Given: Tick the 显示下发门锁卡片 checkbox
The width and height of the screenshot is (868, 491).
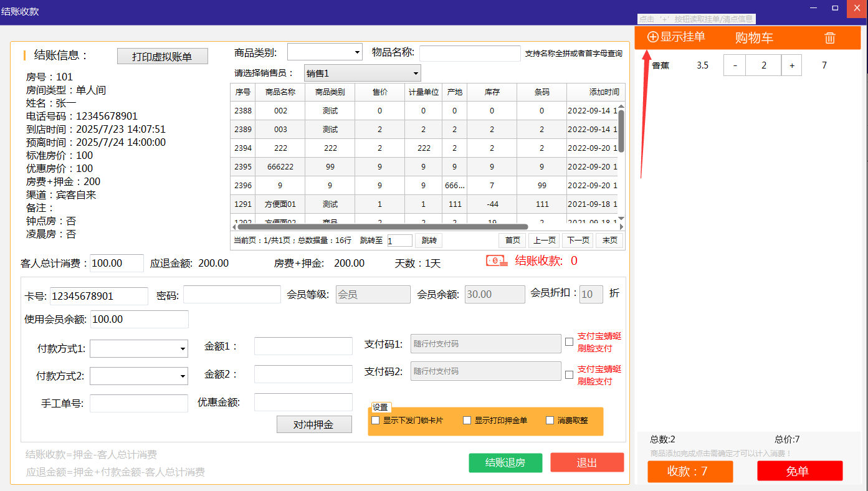Looking at the screenshot, I should click(x=375, y=421).
